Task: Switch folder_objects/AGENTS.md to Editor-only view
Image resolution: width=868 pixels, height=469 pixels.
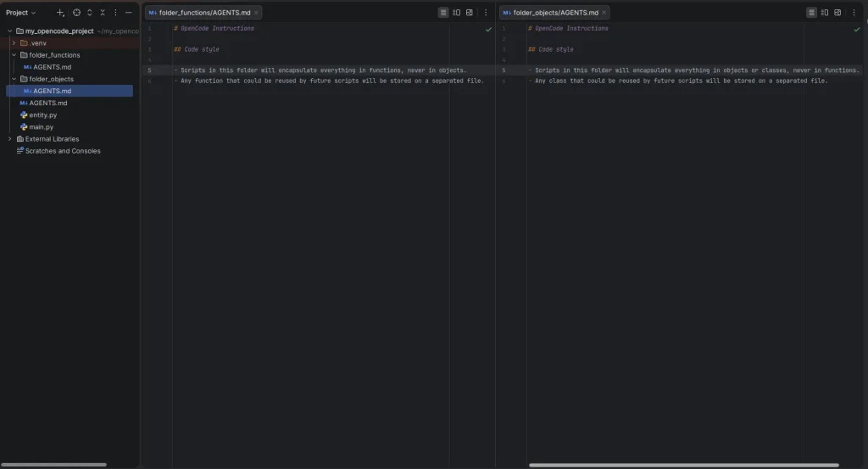Action: tap(811, 12)
